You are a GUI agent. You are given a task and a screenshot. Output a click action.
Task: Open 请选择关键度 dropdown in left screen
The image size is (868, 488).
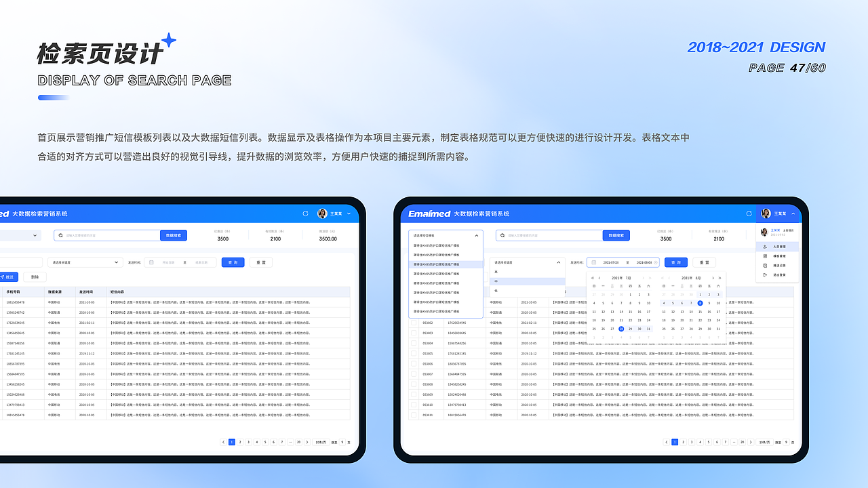point(85,262)
